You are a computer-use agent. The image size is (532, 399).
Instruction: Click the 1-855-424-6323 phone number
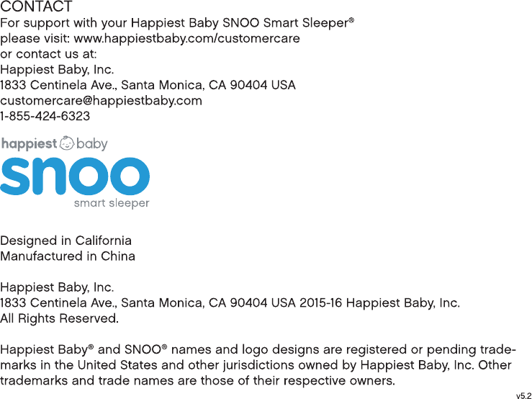(x=45, y=117)
